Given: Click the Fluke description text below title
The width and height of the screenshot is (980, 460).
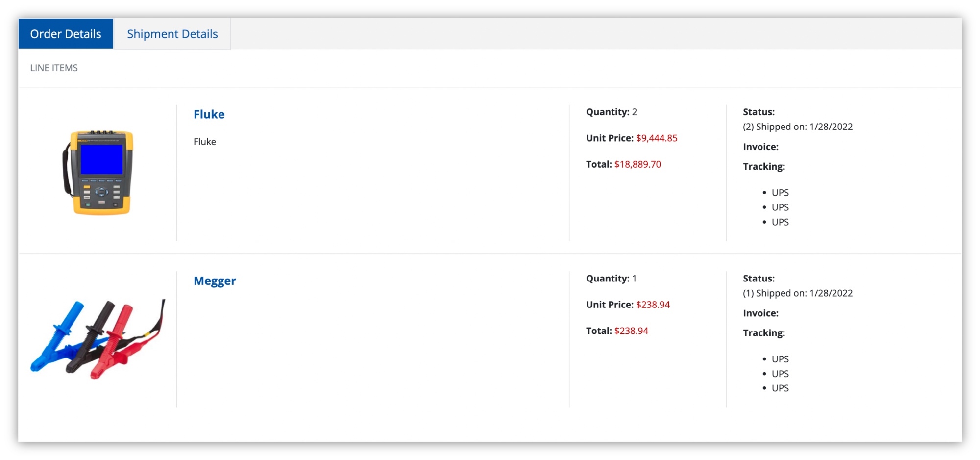Looking at the screenshot, I should 204,142.
